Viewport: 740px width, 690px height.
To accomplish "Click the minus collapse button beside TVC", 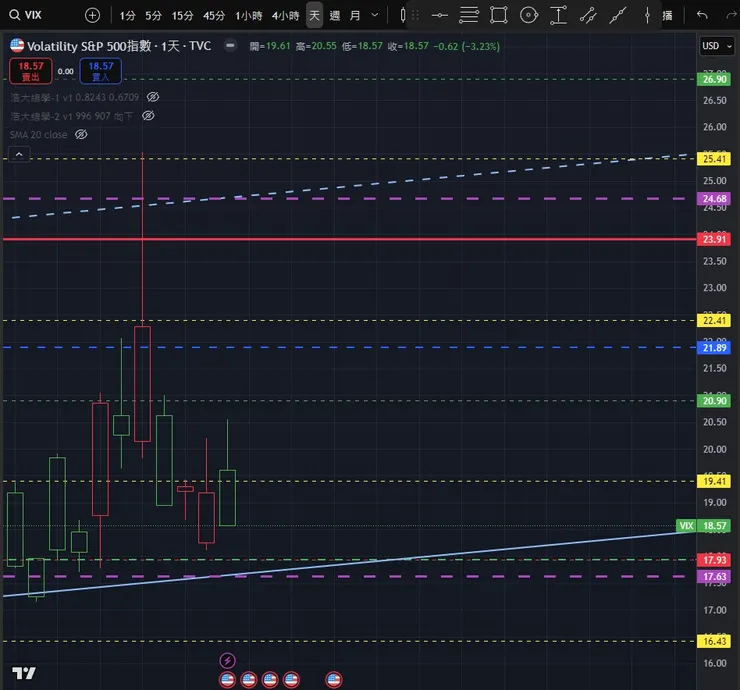I will coord(230,45).
